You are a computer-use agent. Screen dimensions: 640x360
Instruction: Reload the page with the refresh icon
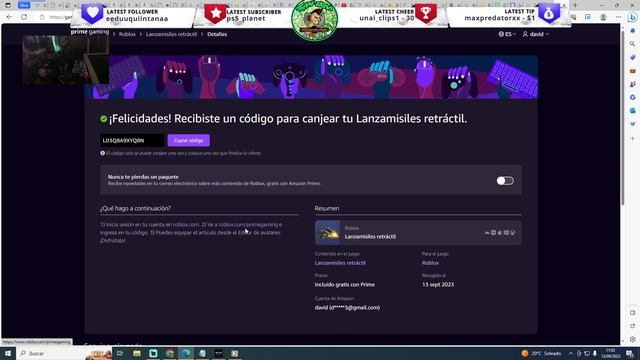[x=24, y=17]
